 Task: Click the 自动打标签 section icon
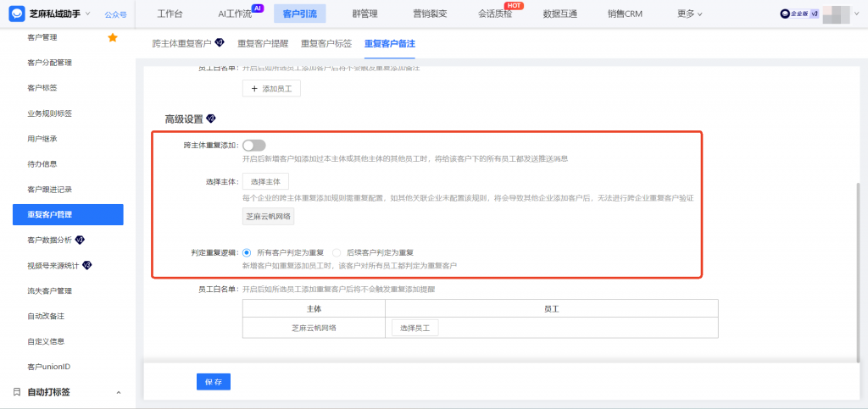[17, 392]
